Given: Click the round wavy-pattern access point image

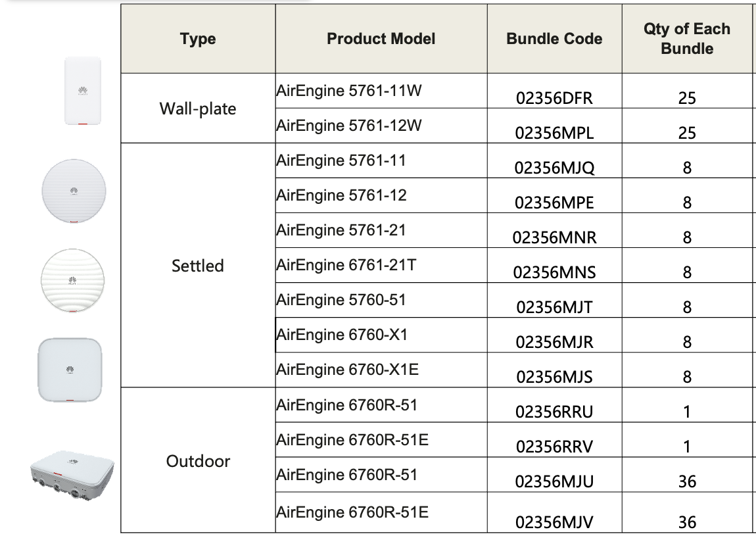Looking at the screenshot, I should coord(72,280).
